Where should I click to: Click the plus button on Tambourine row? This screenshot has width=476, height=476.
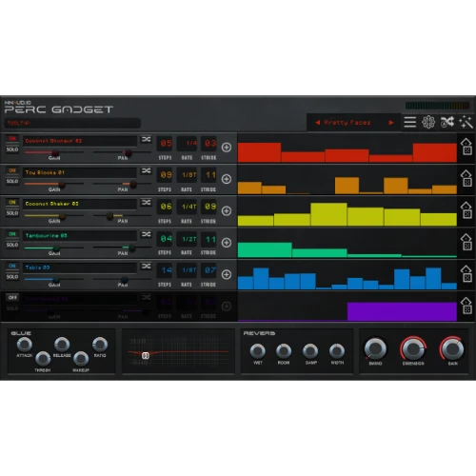pyautogui.click(x=227, y=243)
